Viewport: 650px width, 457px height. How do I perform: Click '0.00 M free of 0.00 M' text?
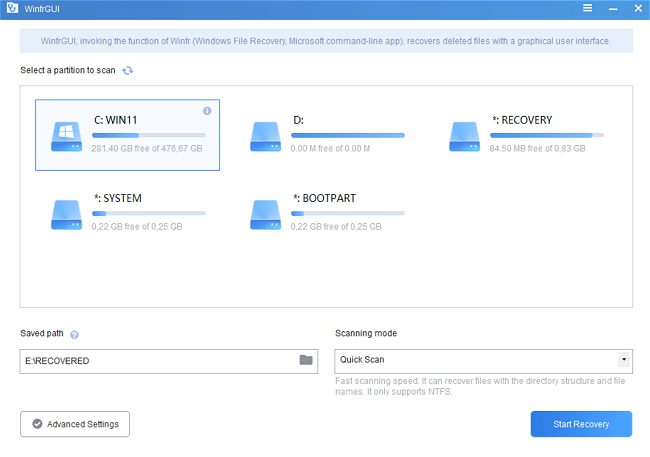click(x=330, y=148)
